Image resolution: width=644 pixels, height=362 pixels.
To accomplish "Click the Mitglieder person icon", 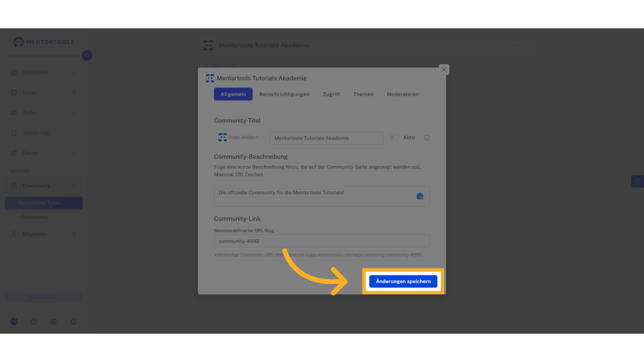I will 14,234.
